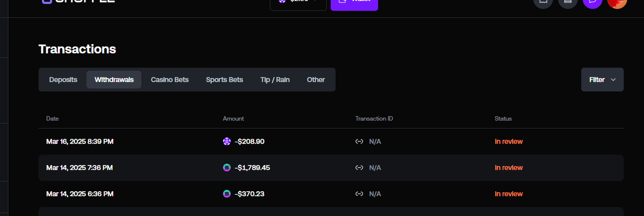Click the link icon for the -$370.23 withdrawal
The height and width of the screenshot is (216, 644).
click(360, 193)
